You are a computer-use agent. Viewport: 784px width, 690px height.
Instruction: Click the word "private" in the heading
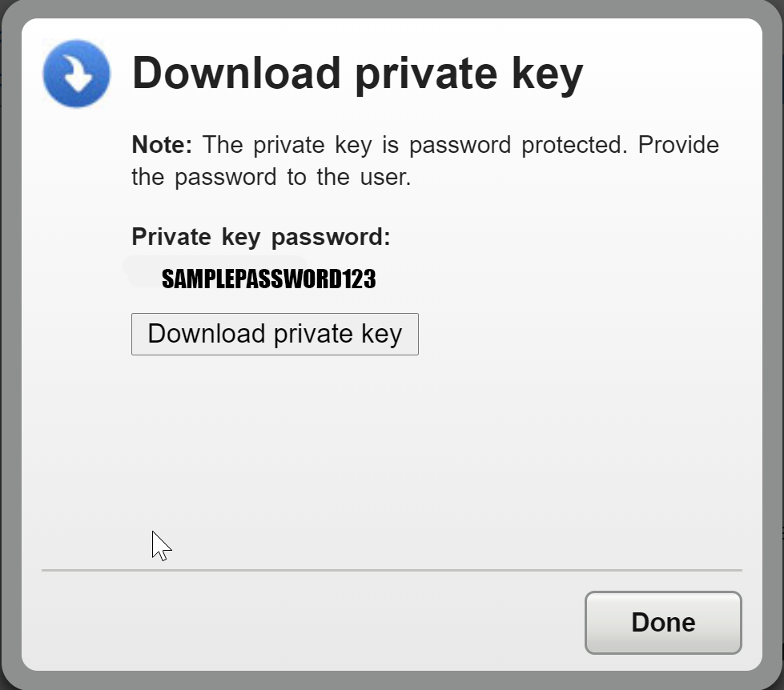[x=426, y=75]
